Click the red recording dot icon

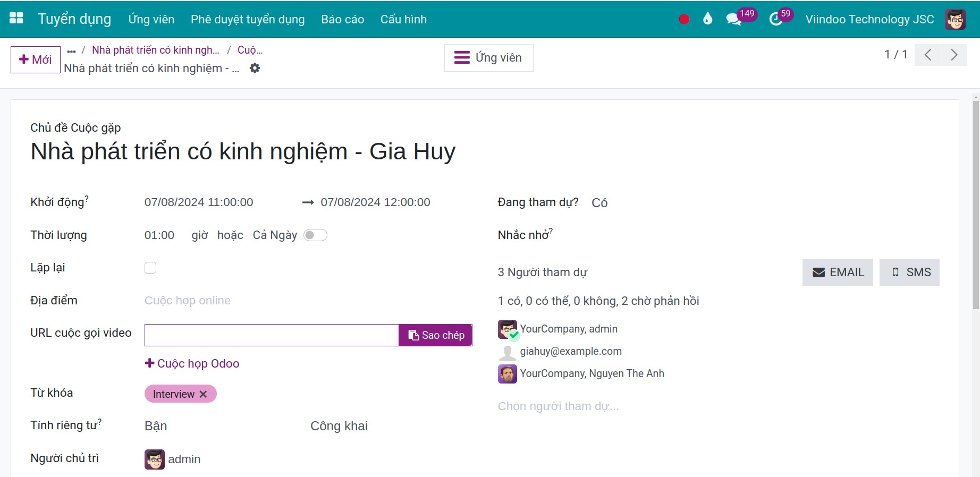pos(684,19)
